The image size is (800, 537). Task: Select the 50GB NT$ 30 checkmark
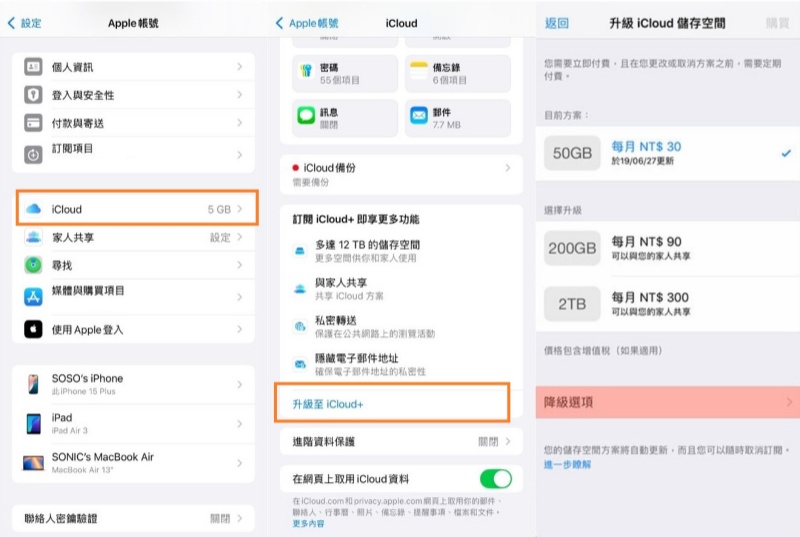[786, 152]
